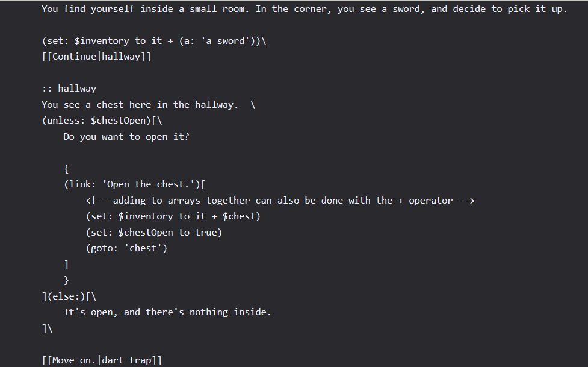Image resolution: width=588 pixels, height=367 pixels.
Task: Click the set $inventory plus $chest line
Action: pyautogui.click(x=173, y=216)
